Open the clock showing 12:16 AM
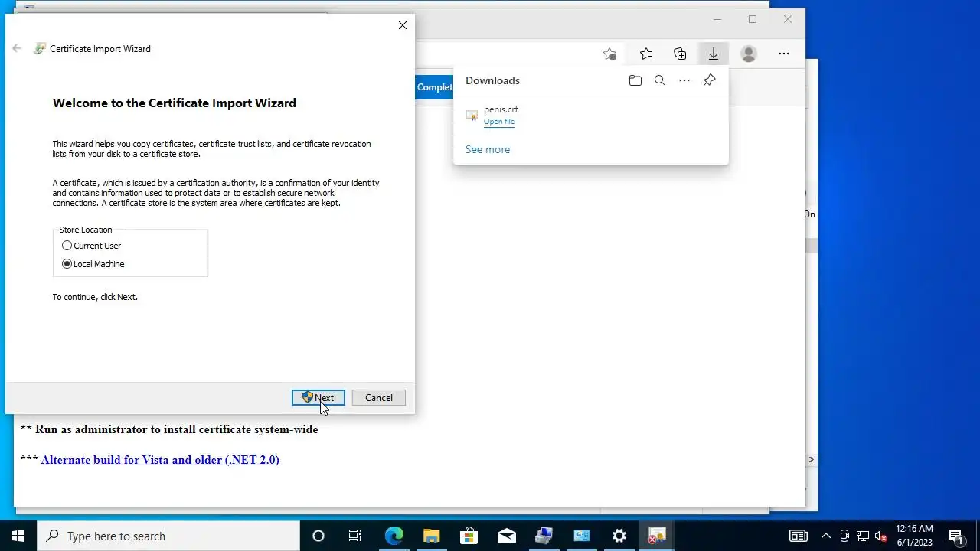Screen dimensions: 980x551 coord(914,536)
